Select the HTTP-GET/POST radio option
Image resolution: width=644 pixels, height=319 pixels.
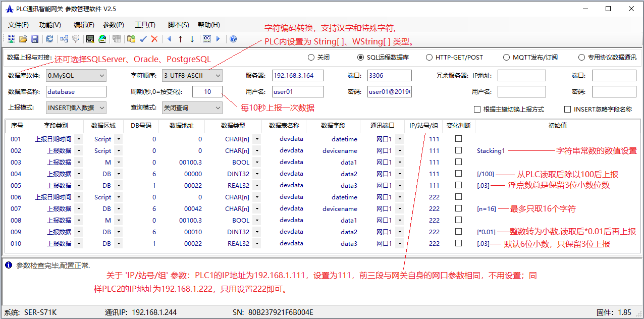pyautogui.click(x=429, y=58)
